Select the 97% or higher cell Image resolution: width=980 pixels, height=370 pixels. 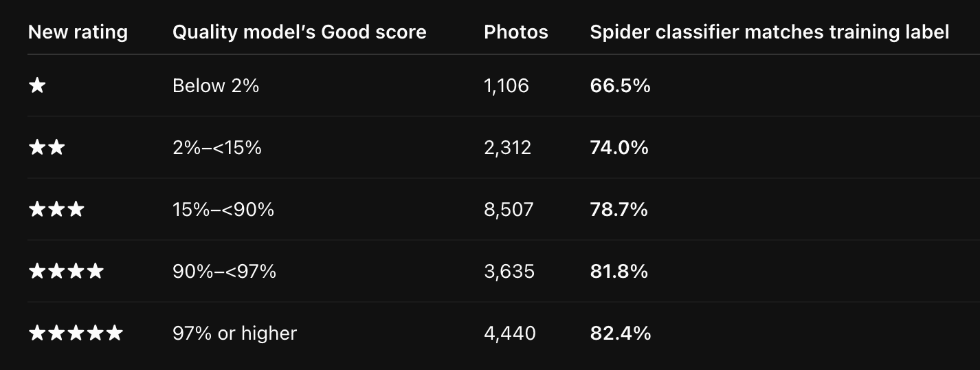(235, 334)
